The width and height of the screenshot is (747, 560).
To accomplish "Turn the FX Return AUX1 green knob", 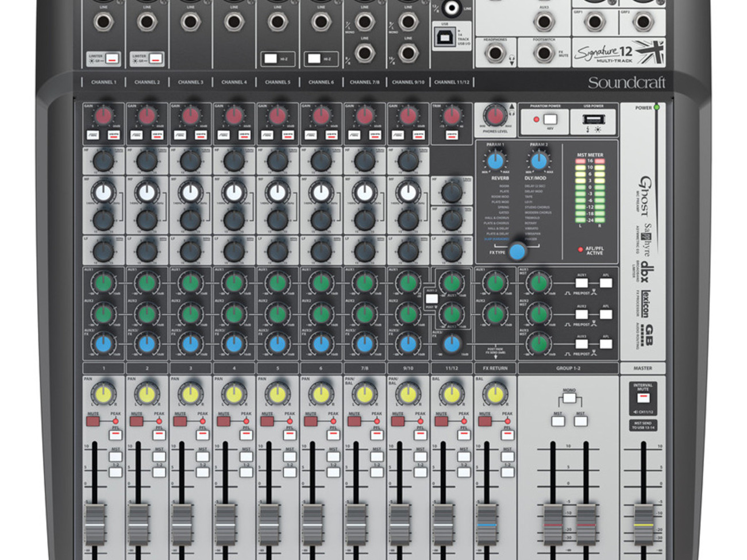I will coord(495,283).
